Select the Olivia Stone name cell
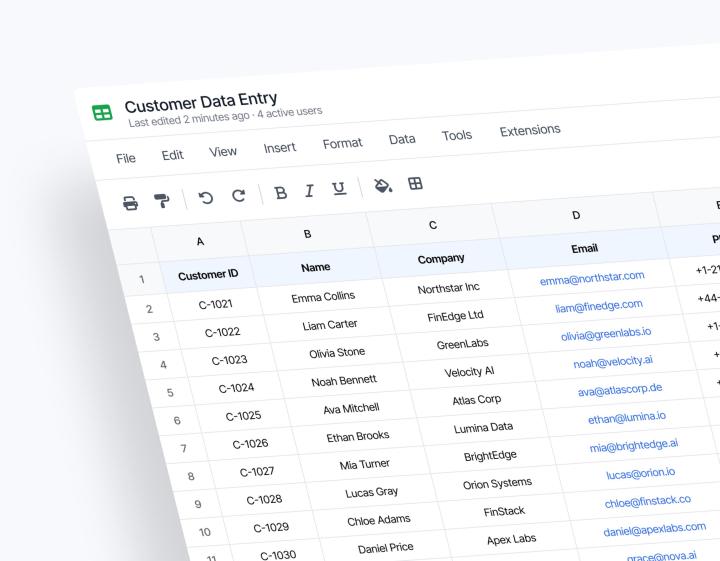This screenshot has width=720, height=561. (x=337, y=353)
